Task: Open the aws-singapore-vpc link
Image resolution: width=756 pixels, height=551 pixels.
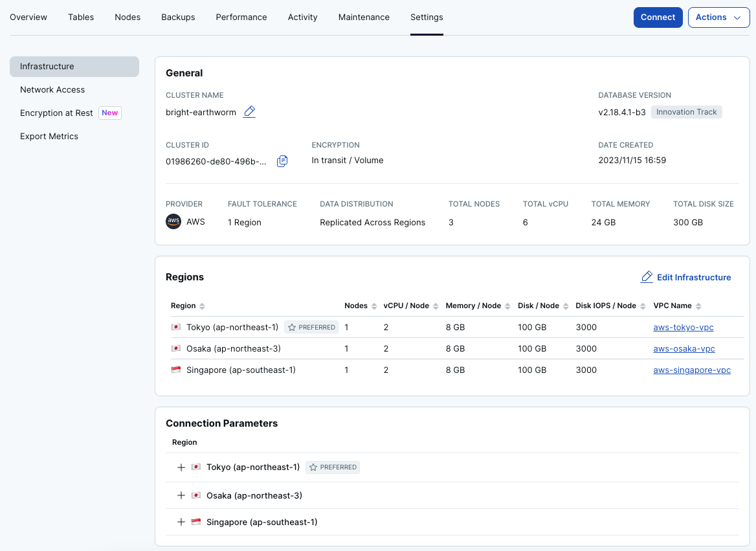Action: (x=692, y=370)
